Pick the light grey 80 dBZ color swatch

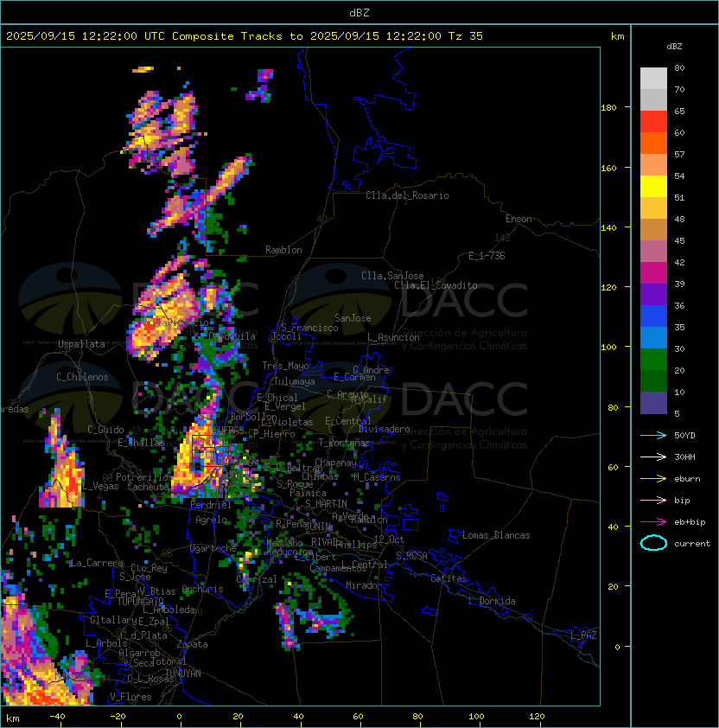tap(653, 78)
